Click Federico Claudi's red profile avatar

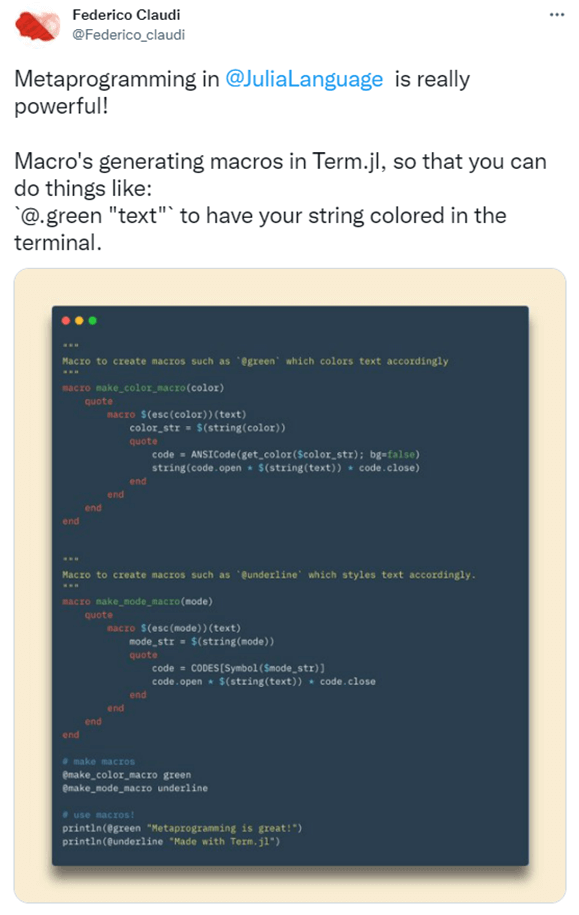tap(37, 25)
